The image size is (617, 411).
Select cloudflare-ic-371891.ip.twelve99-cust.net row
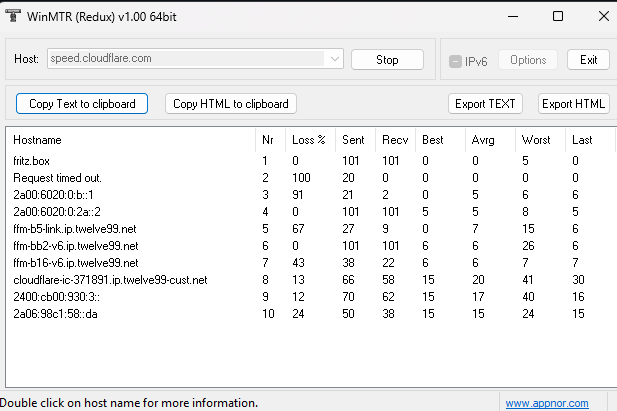[311, 280]
